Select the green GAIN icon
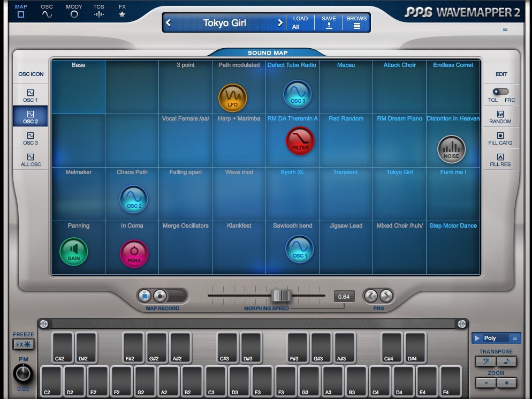Viewport: 532px width, 399px height. tap(74, 252)
